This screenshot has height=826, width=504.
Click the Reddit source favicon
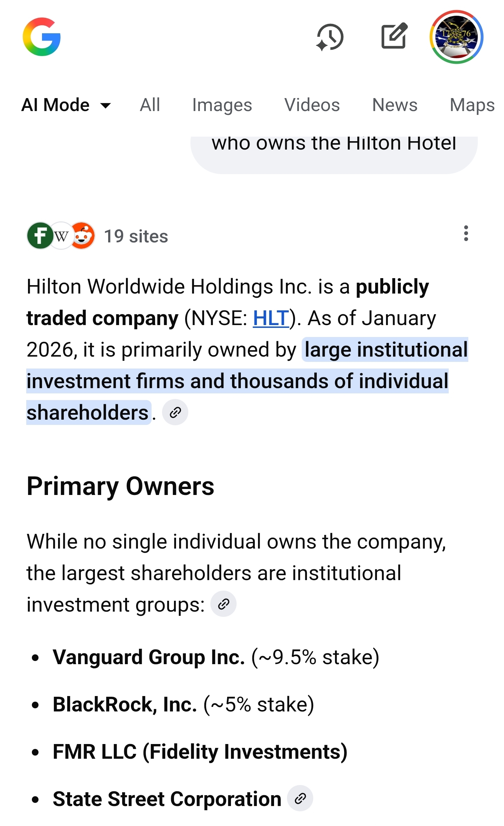point(83,236)
